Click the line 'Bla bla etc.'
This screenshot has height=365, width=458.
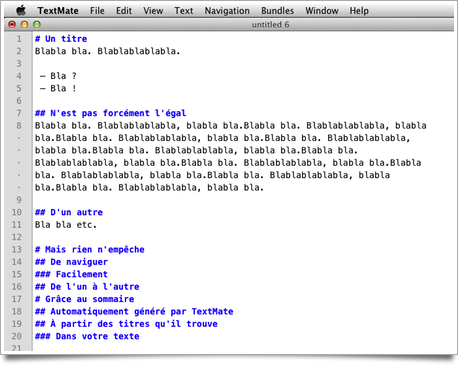click(x=66, y=225)
